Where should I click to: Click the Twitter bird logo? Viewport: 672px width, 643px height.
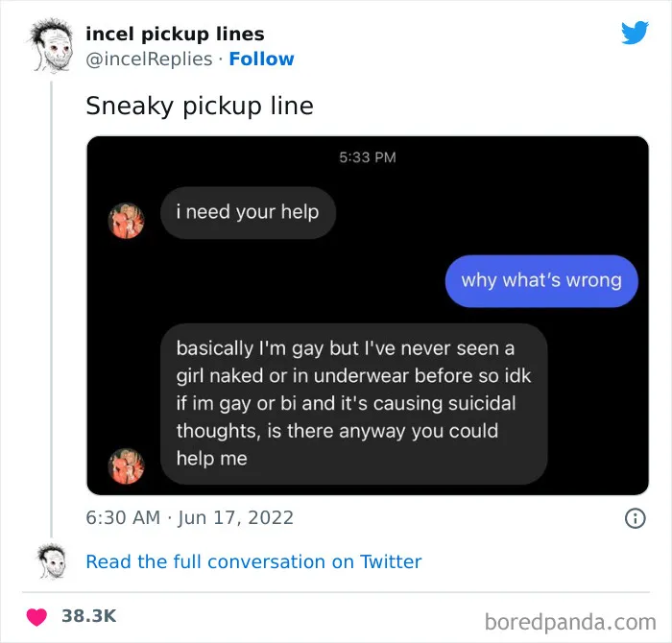tap(635, 32)
